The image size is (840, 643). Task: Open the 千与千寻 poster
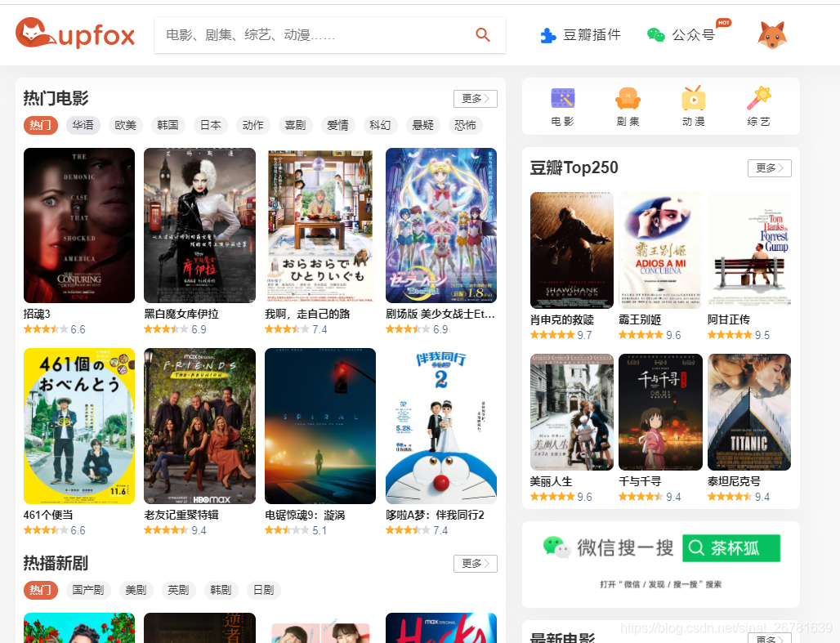[x=660, y=412]
